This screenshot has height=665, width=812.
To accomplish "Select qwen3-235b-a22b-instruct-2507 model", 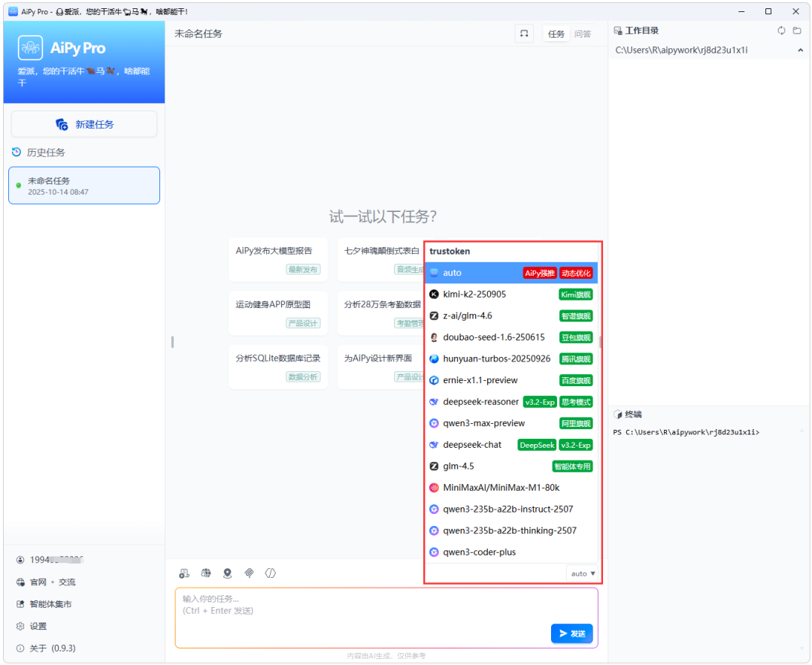I will click(511, 509).
